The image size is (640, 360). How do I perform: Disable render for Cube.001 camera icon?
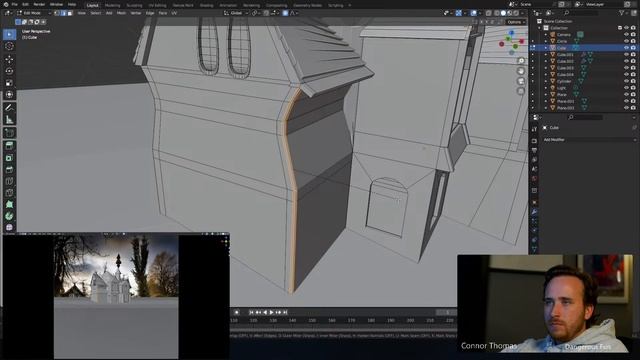[633, 54]
